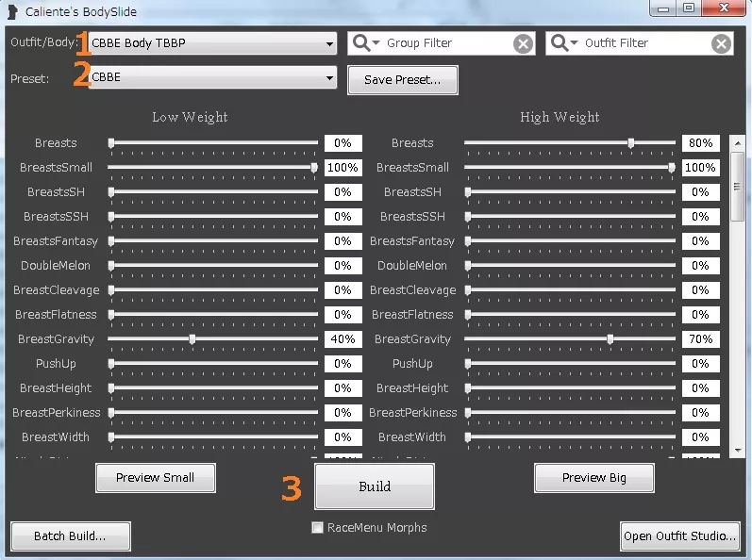This screenshot has width=752, height=560.
Task: Click the High Weight PushUp 0% value box
Action: 701,364
